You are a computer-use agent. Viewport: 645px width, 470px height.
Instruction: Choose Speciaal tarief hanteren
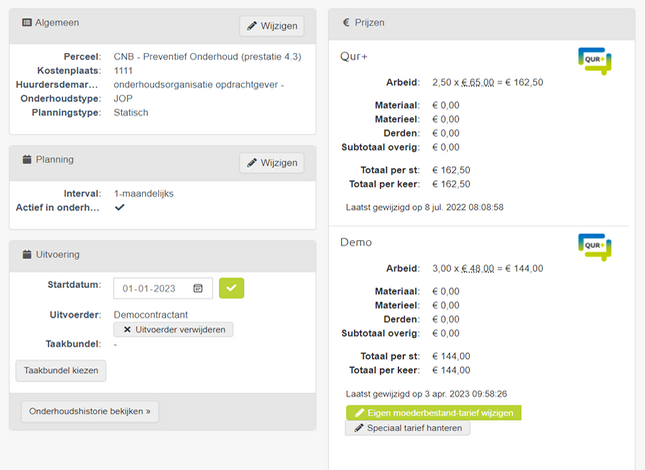point(407,428)
